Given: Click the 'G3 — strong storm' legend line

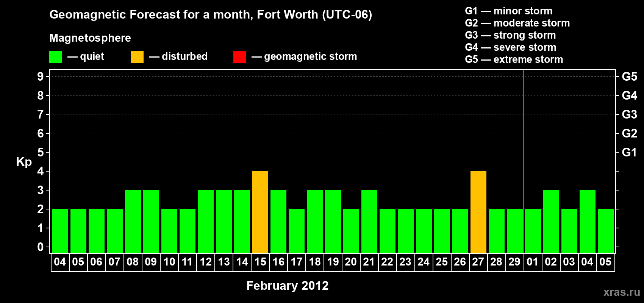Looking at the screenshot, I should pyautogui.click(x=511, y=35).
